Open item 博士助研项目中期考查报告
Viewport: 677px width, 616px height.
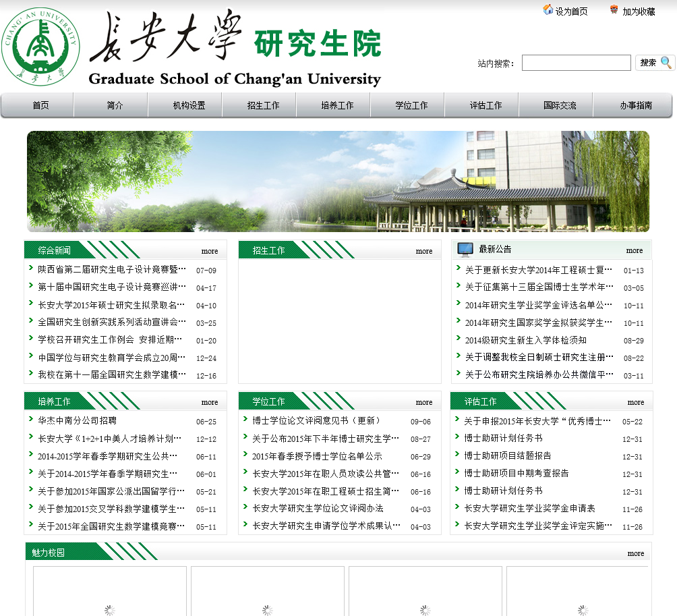517,474
